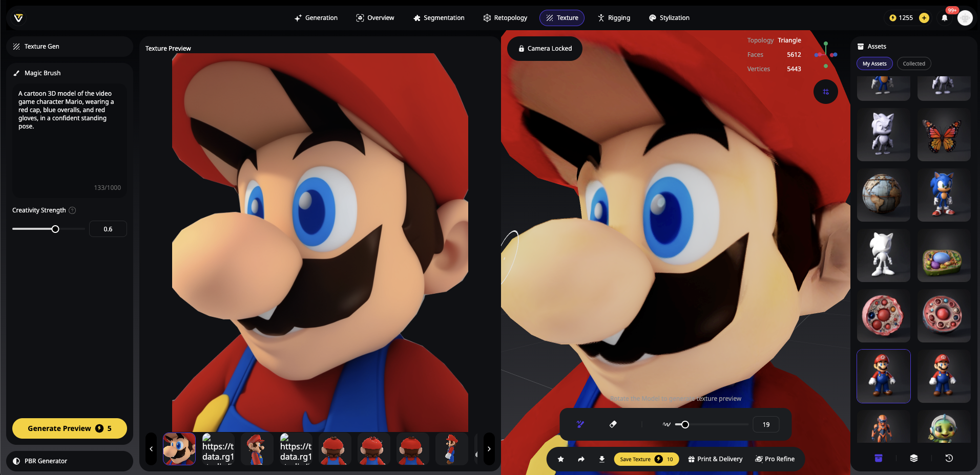Select the side-view Mario thumbnail
The width and height of the screenshot is (980, 475).
452,449
